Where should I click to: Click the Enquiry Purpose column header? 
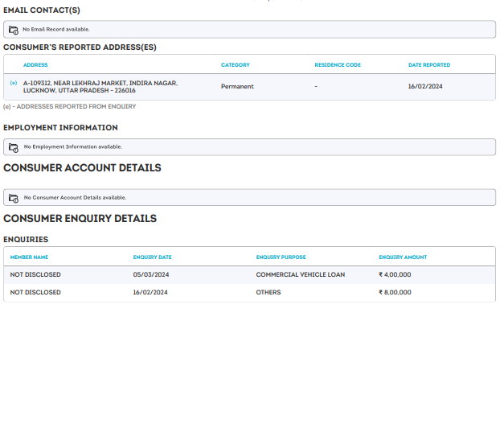tap(281, 257)
